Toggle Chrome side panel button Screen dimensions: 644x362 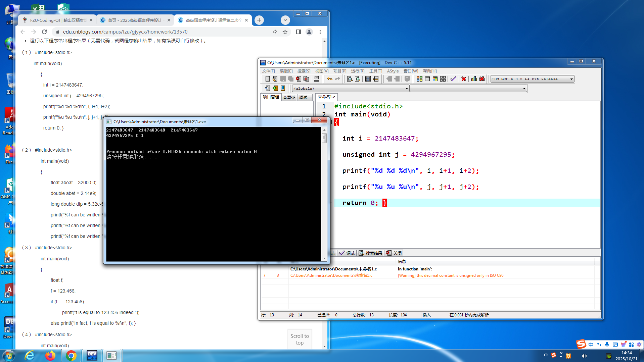[298, 32]
